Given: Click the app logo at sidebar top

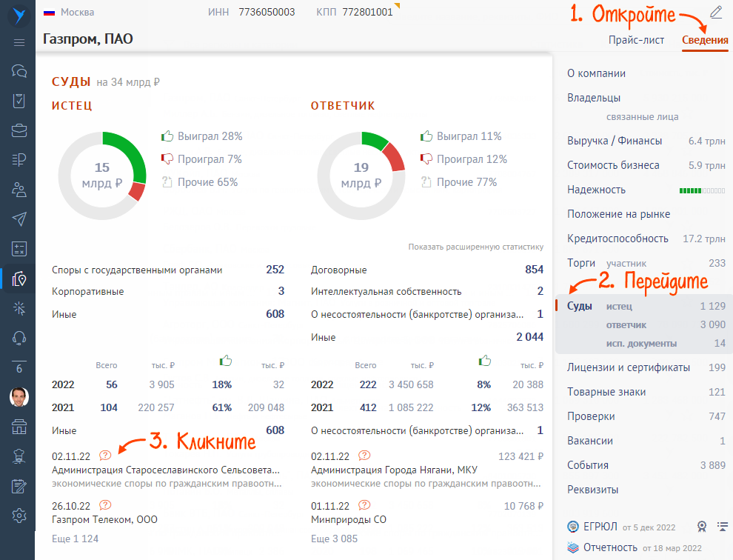Looking at the screenshot, I should pos(19,16).
